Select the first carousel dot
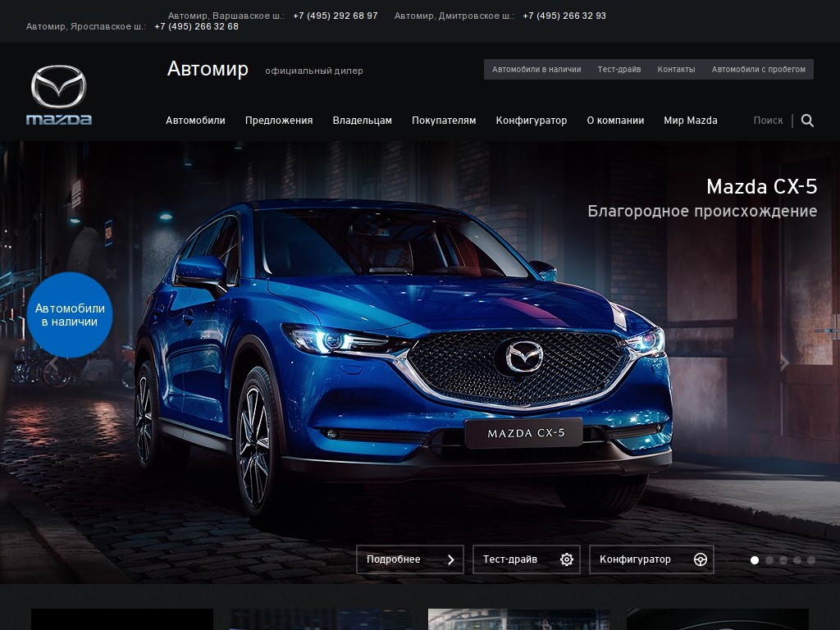Image resolution: width=840 pixels, height=630 pixels. click(x=755, y=560)
